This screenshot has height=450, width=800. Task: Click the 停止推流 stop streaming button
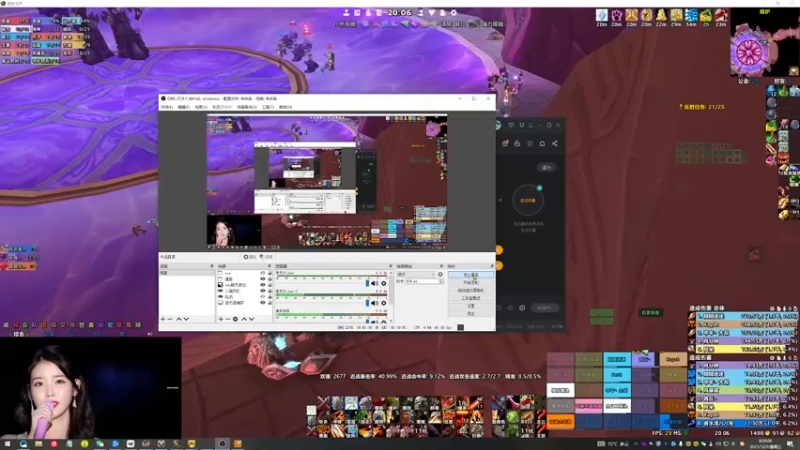(470, 274)
